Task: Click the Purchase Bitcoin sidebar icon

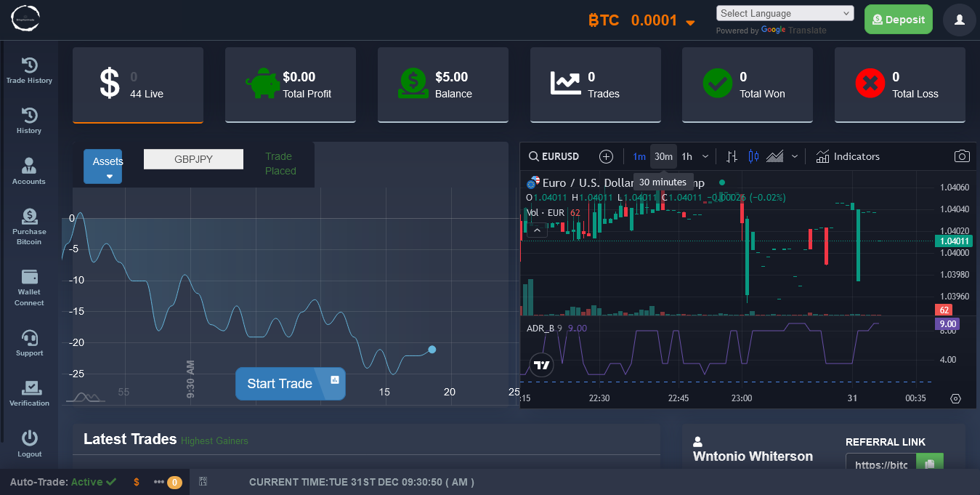Action: [x=29, y=216]
